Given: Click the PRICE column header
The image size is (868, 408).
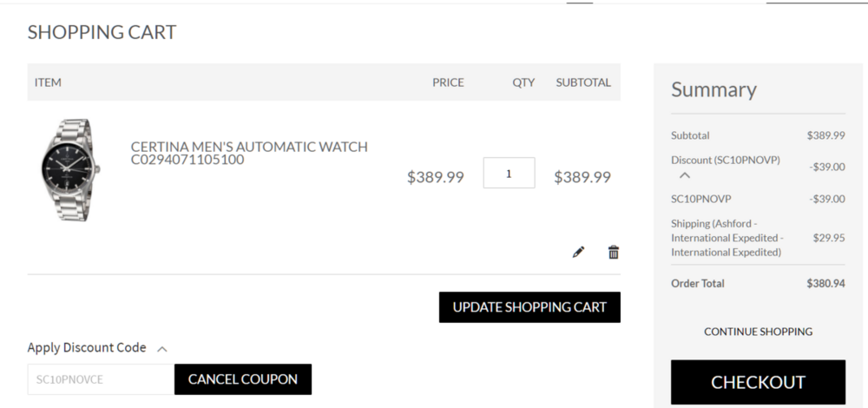Looking at the screenshot, I should pyautogui.click(x=448, y=82).
